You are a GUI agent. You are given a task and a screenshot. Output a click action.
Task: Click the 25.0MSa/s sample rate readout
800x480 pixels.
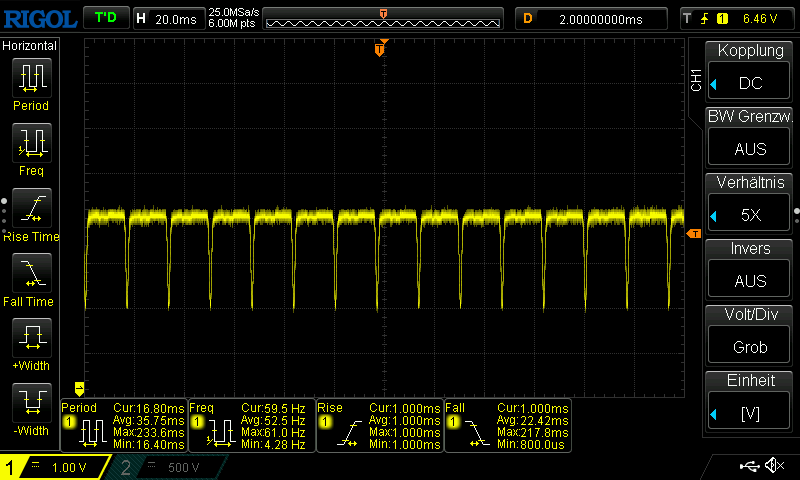coord(234,12)
